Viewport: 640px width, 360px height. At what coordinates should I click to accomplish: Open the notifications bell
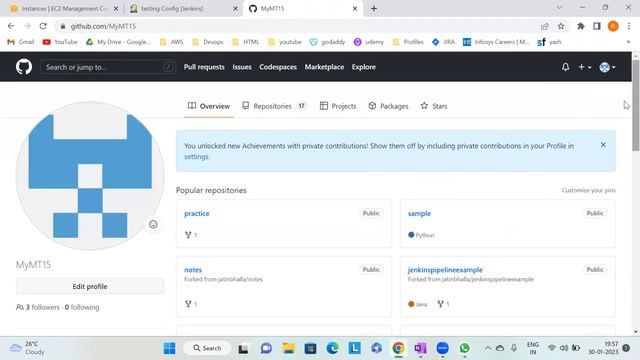pos(565,67)
